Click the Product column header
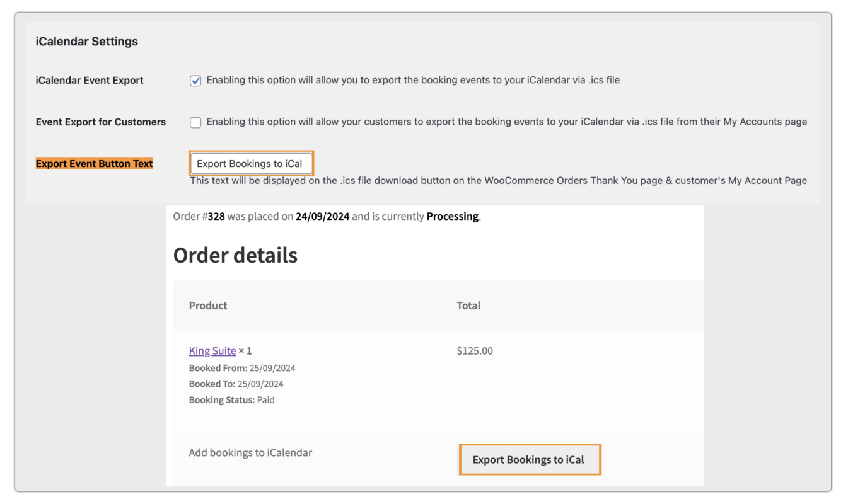The height and width of the screenshot is (504, 848). click(x=208, y=306)
